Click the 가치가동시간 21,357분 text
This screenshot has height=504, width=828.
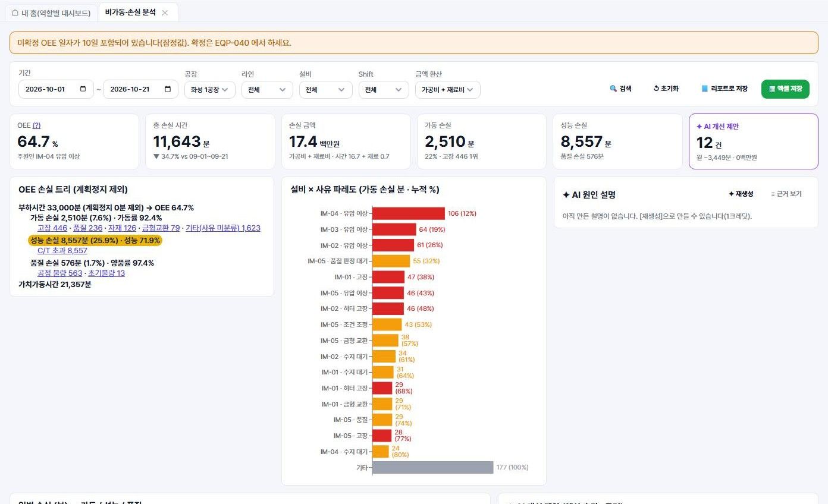(55, 285)
